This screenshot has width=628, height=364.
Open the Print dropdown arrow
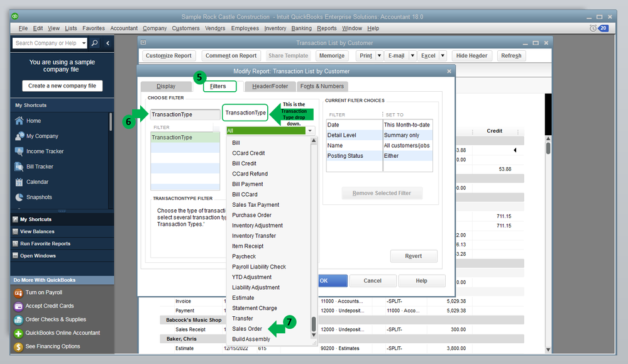coord(379,56)
